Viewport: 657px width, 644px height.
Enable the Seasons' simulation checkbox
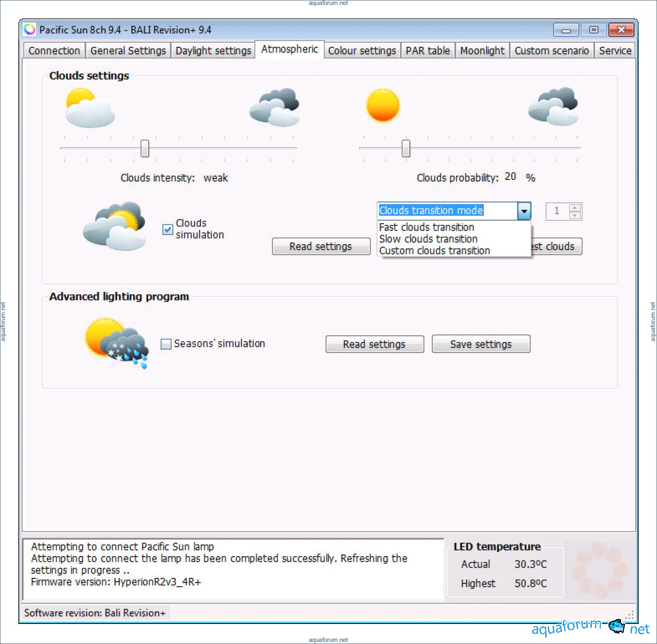pos(166,344)
